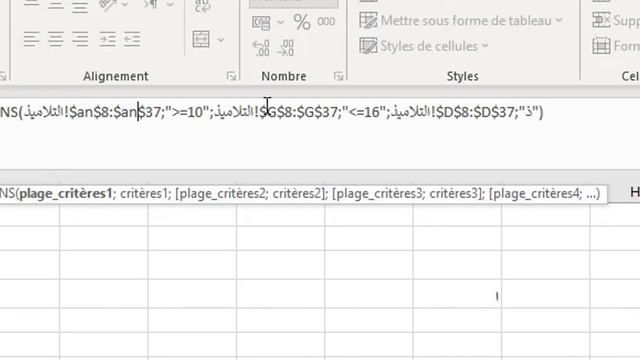Click $D$8:$D$37 range in formula

(x=475, y=112)
